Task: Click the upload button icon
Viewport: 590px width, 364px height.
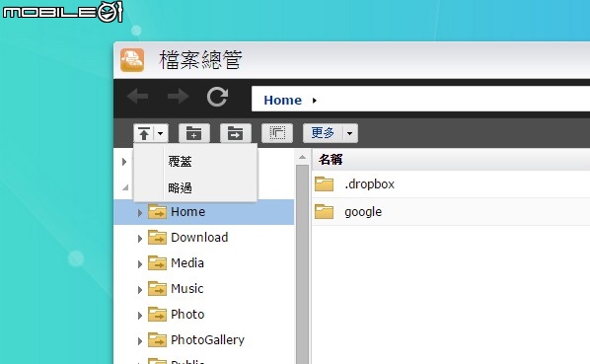Action: pos(144,133)
